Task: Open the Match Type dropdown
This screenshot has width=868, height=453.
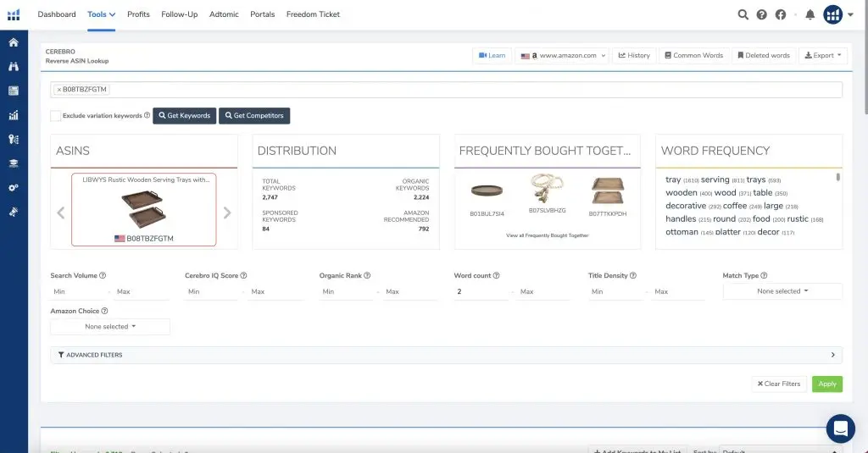Action: click(782, 291)
